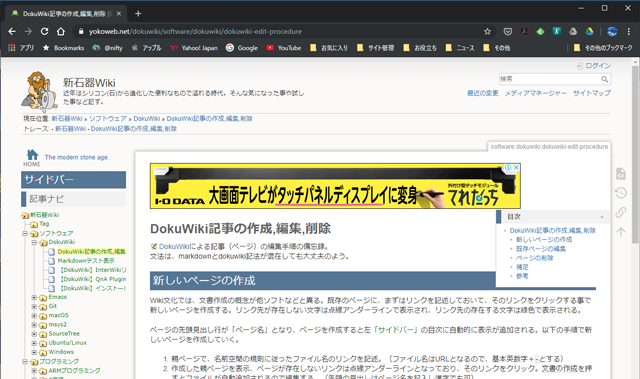The height and width of the screenshot is (379, 640).
Task: Go back to the previous page
Action: click(12, 31)
